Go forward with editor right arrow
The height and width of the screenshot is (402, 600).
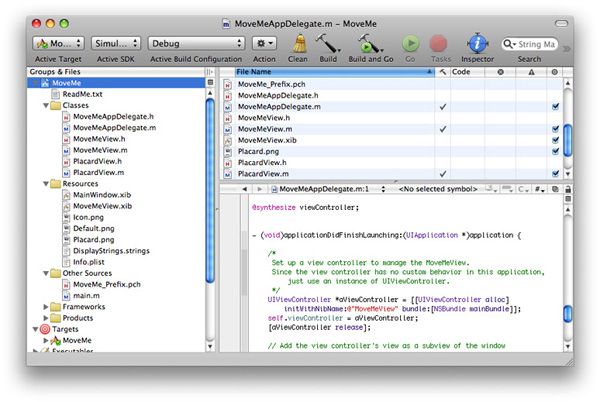(x=260, y=189)
